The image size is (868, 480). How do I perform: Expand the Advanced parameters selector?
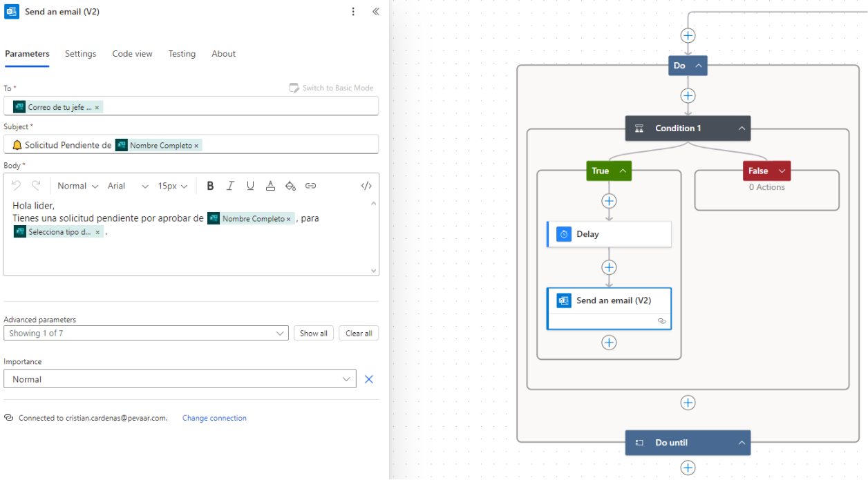[280, 334]
